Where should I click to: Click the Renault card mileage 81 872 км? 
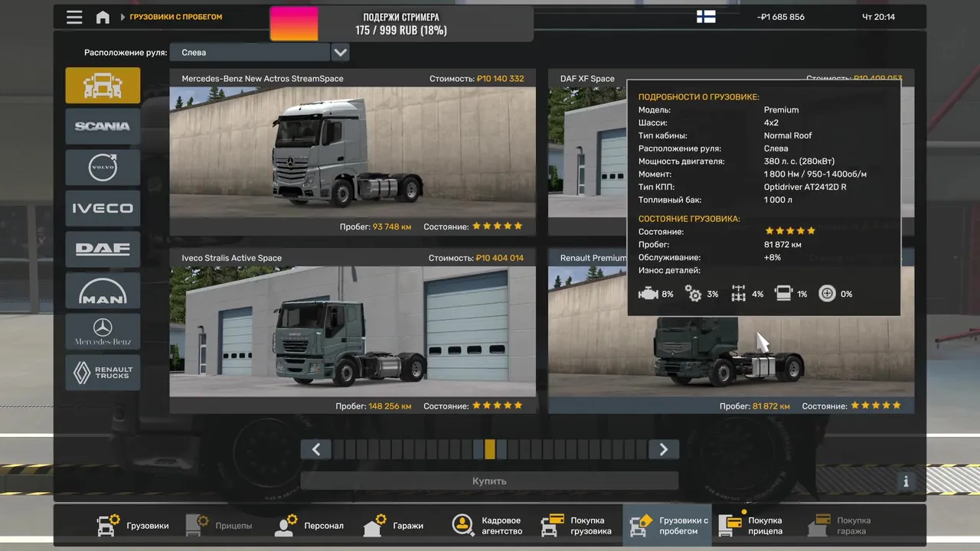772,406
